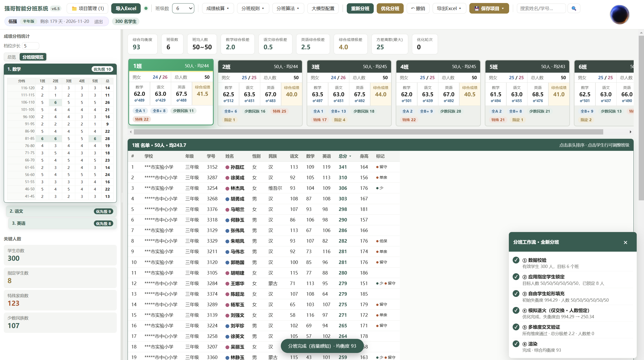Sort the roster by 总分 column header
The width and height of the screenshot is (644, 360).
click(x=345, y=156)
